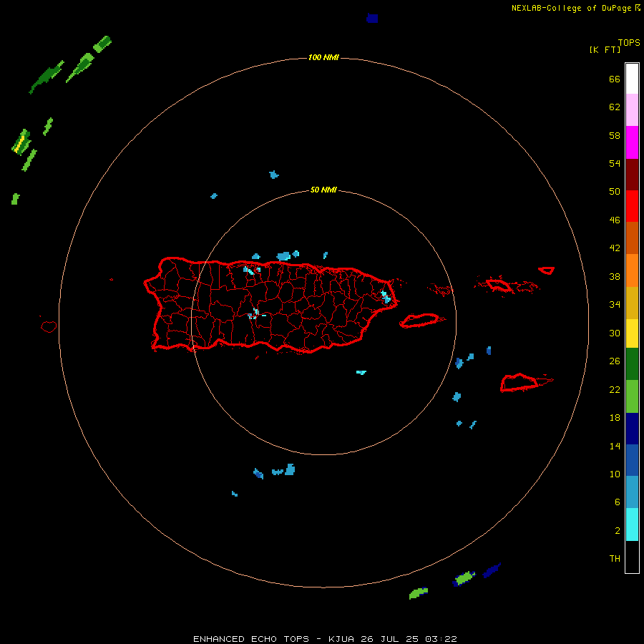The width and height of the screenshot is (644, 644).
Task: Click the 10 legend value
Action: tap(615, 474)
